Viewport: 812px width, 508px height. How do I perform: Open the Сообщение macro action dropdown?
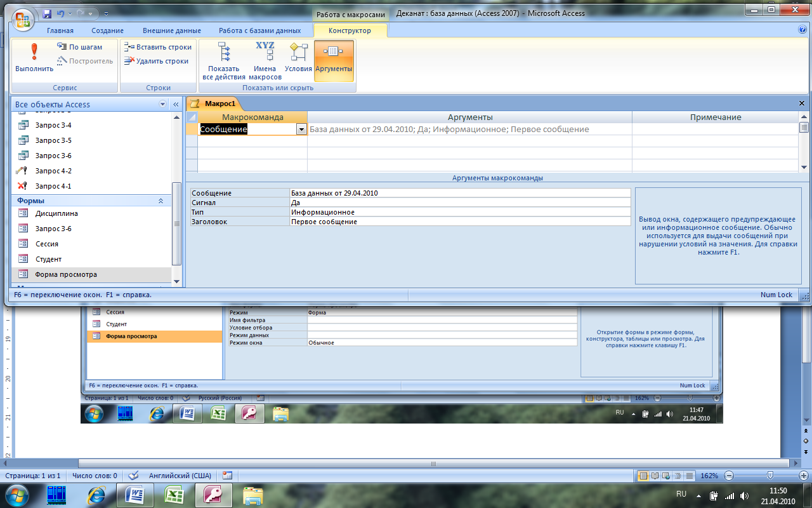(x=301, y=129)
